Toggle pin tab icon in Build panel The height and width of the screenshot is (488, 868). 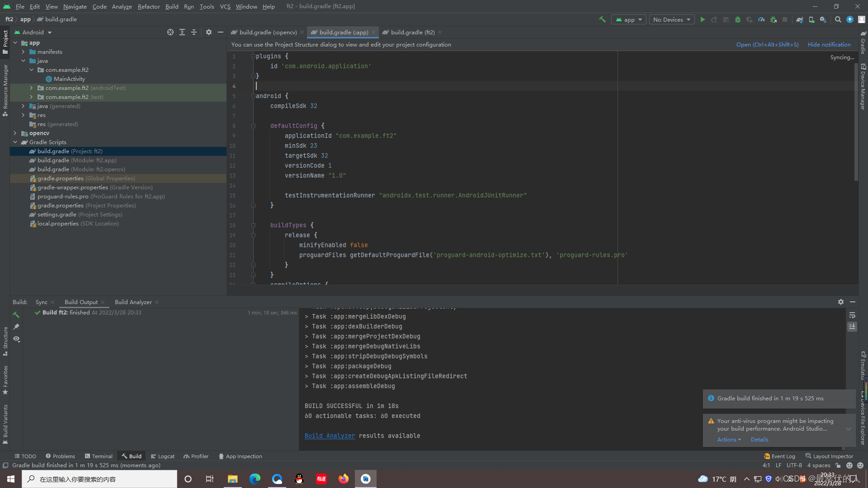16,327
